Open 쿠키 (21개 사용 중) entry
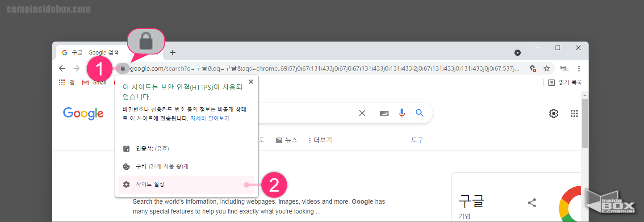 point(186,166)
